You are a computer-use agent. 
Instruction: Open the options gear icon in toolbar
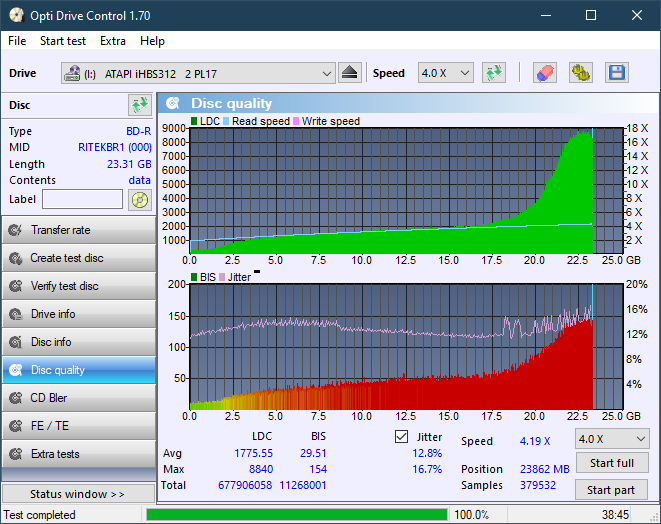pos(580,73)
